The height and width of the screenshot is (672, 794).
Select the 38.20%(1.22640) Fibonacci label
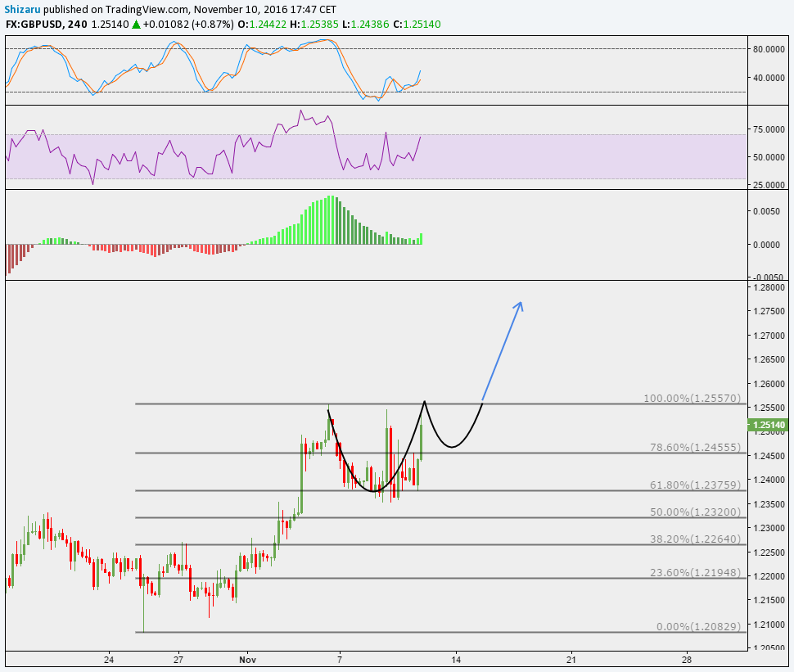(695, 539)
